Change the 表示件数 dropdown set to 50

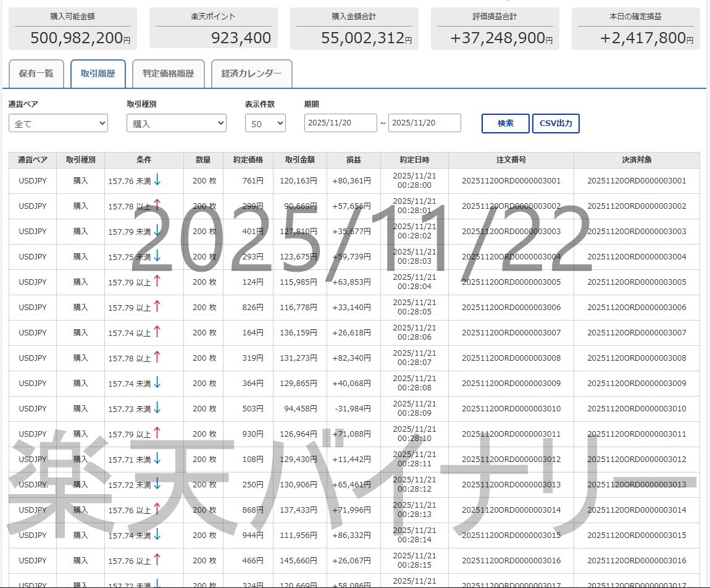click(x=265, y=123)
